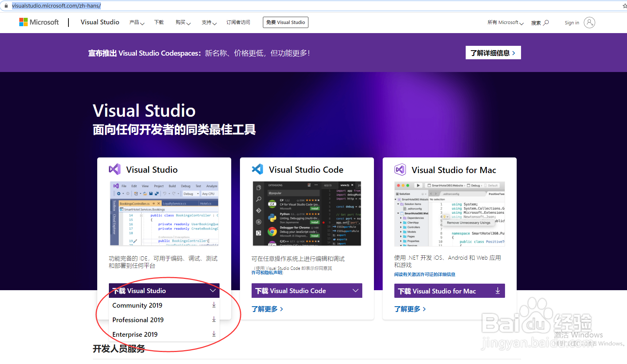627x364 pixels.
Task: Click the Visual Studio card title
Action: [x=152, y=170]
